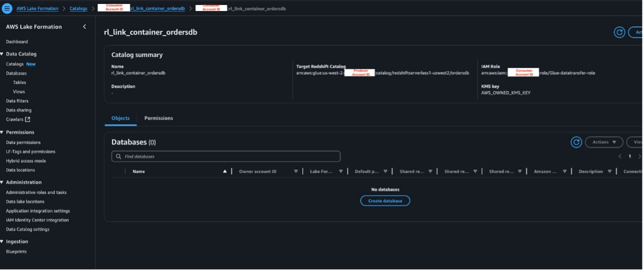
Task: Open the Databases Actions dropdown
Action: [604, 142]
